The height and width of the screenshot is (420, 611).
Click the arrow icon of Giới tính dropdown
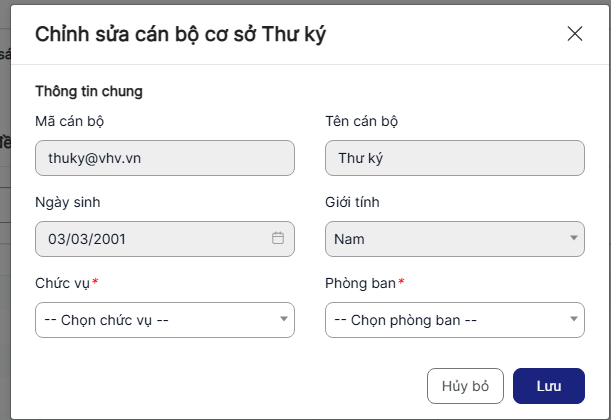pyautogui.click(x=574, y=238)
